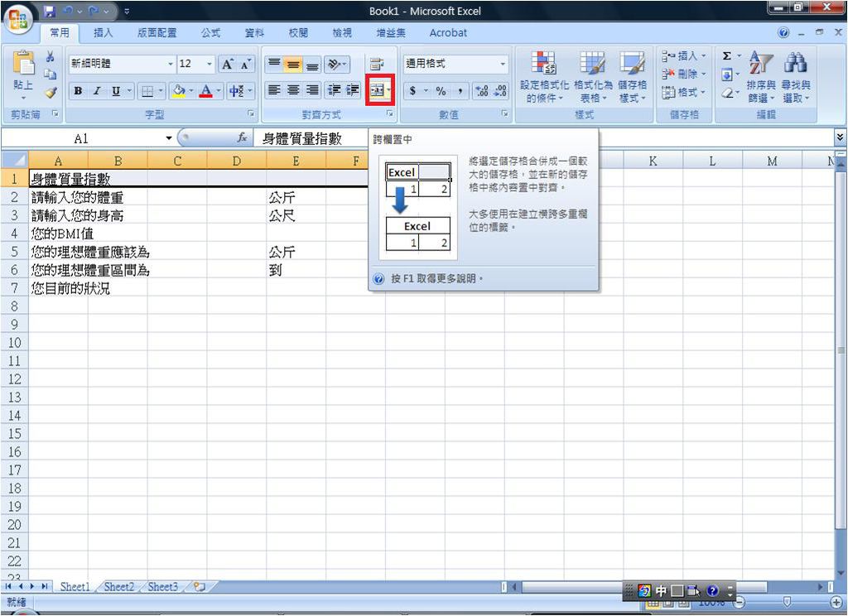Click the fill color paint bucket
This screenshot has height=616, width=848.
[x=179, y=91]
